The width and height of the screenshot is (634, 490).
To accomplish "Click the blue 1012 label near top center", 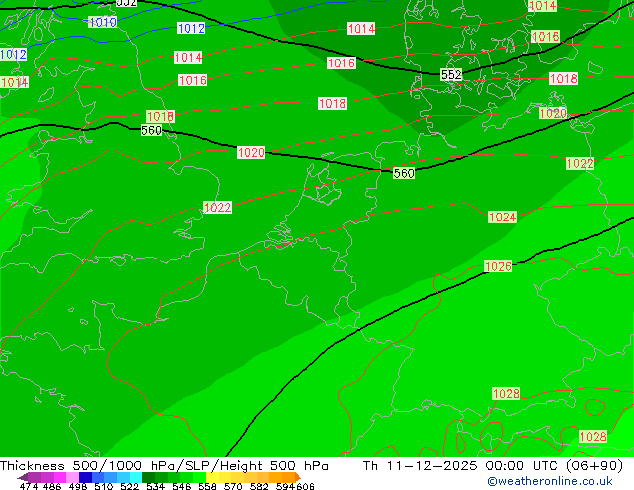I will click(x=191, y=28).
